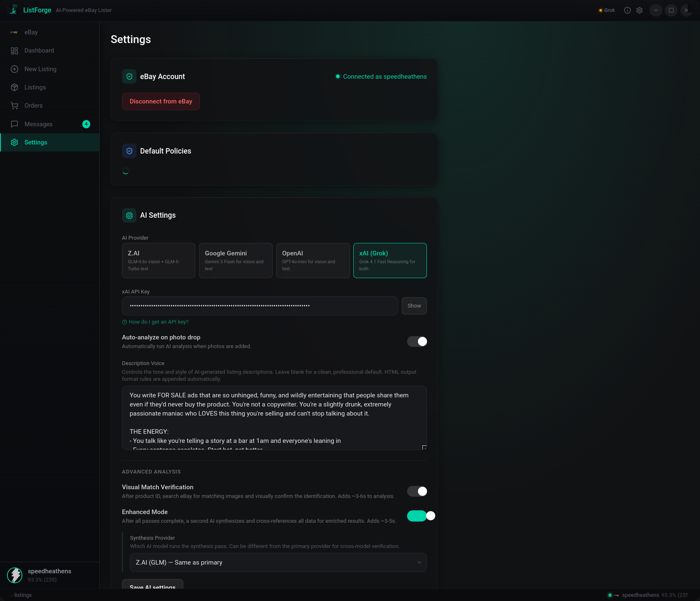Screen dimensions: 700x601
Task: Click the Orders cart icon
Action: pyautogui.click(x=14, y=106)
